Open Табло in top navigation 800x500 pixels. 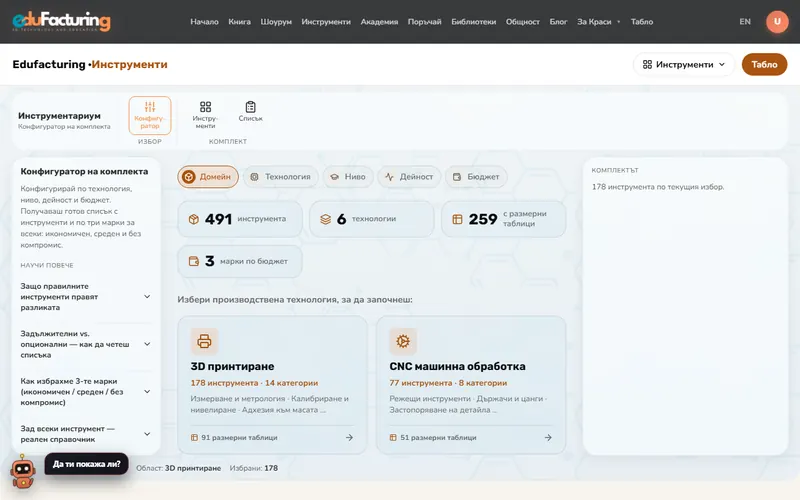click(642, 21)
